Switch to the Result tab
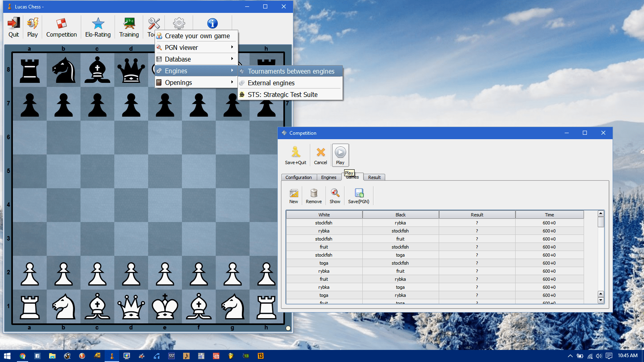644x362 pixels. coord(374,177)
